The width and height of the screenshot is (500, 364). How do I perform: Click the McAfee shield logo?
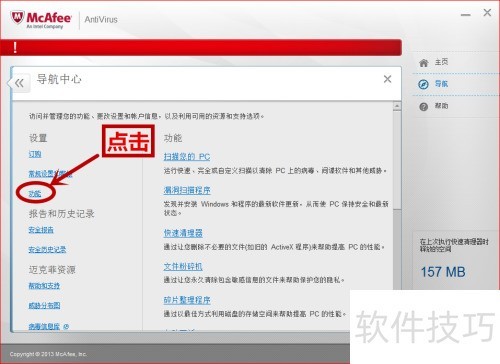pyautogui.click(x=17, y=18)
